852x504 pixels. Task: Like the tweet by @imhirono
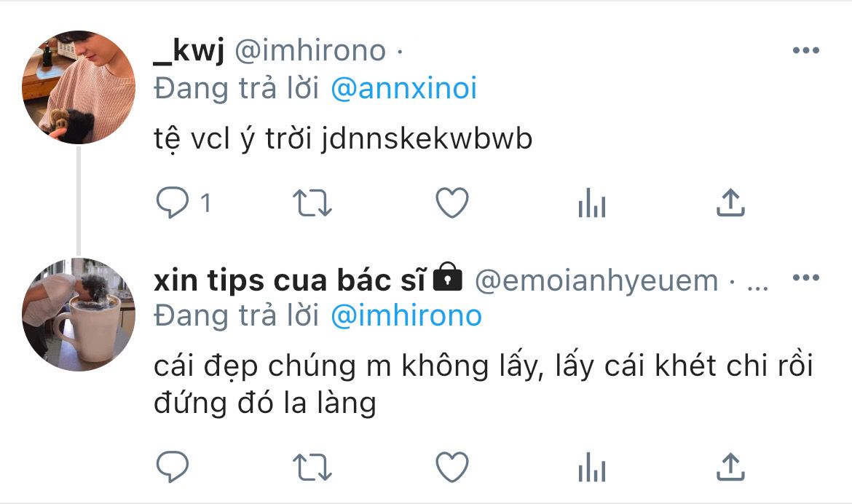(452, 202)
